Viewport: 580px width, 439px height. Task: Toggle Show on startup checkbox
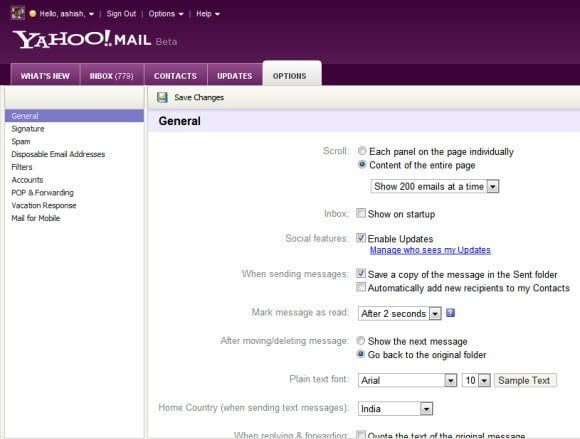[x=361, y=213]
